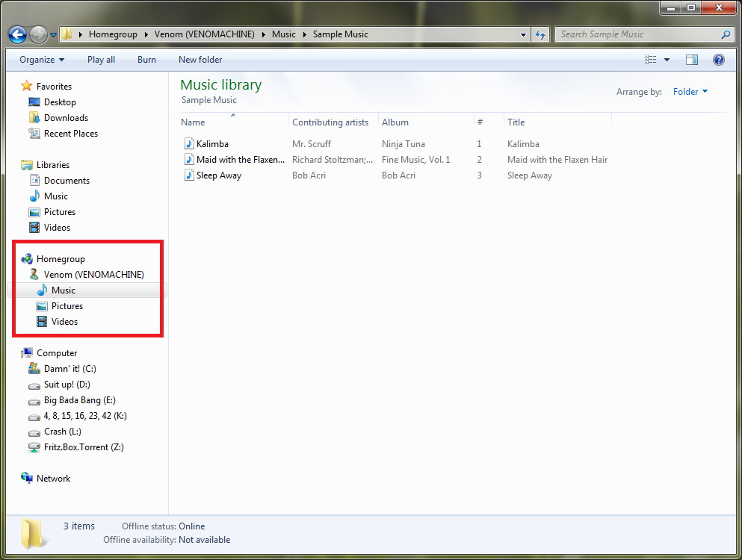Image resolution: width=742 pixels, height=560 pixels.
Task: Select Venom (VENOMACHINE) in the breadcrumb
Action: [204, 34]
